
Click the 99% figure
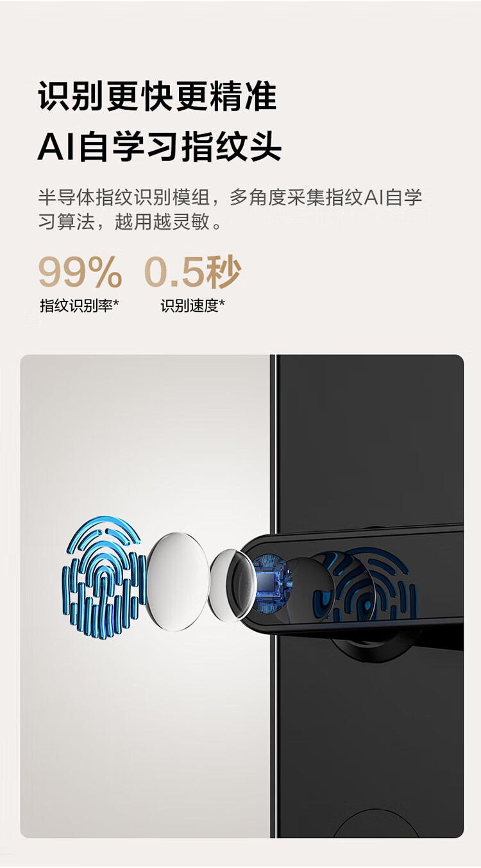[80, 272]
